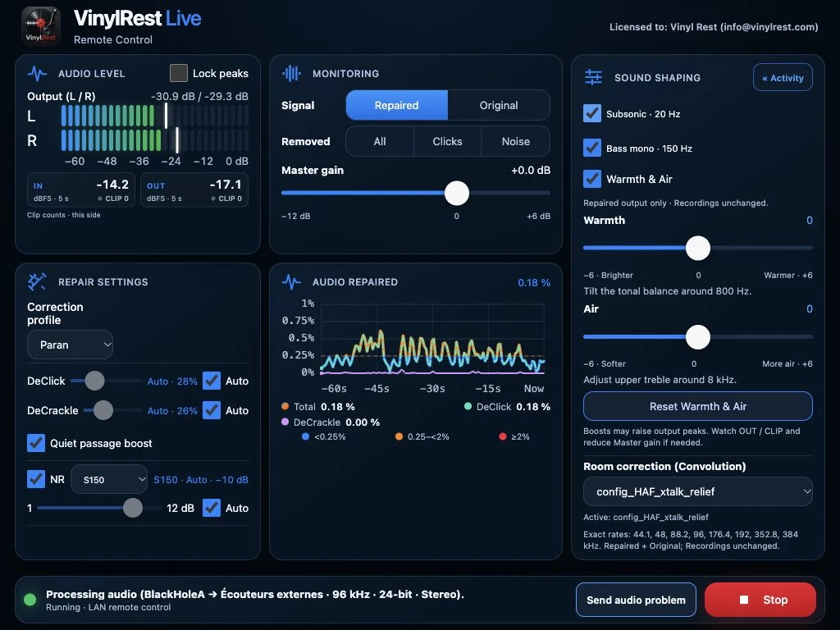Toggle the NR noise reduction checkbox
840x630 pixels.
tap(36, 478)
